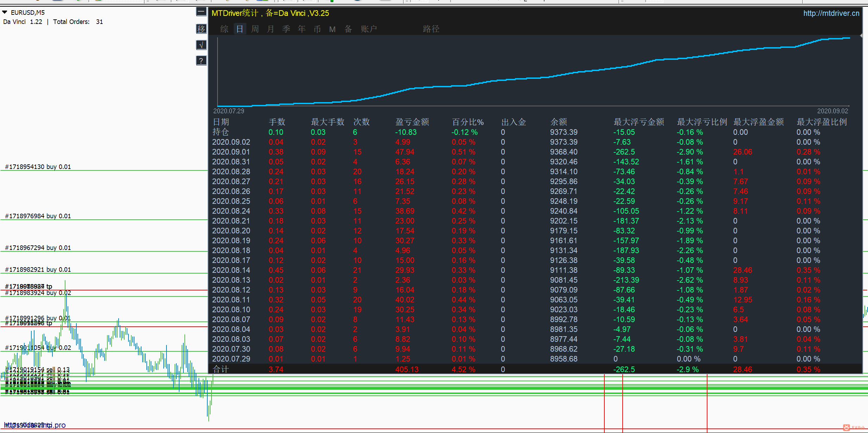Select the 持仓 open positions row label
Screen dimensions: 868x433
(221, 132)
